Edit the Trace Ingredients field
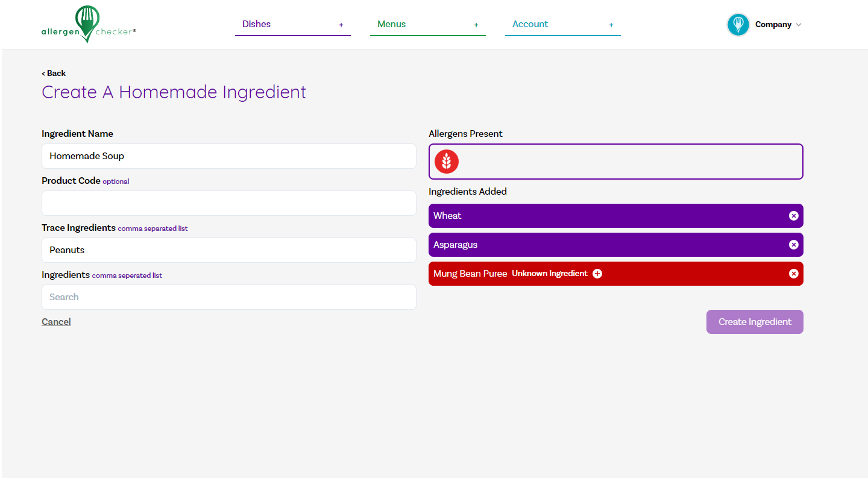The height and width of the screenshot is (478, 868). pyautogui.click(x=229, y=250)
